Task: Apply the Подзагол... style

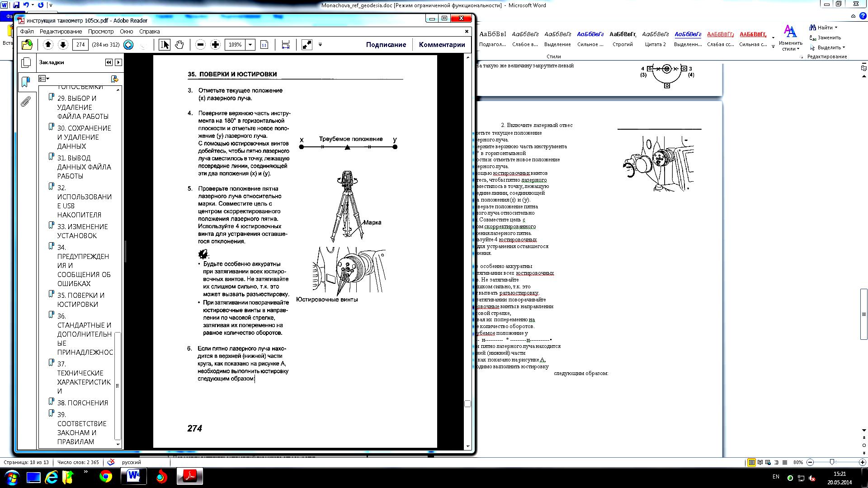Action: (x=492, y=38)
